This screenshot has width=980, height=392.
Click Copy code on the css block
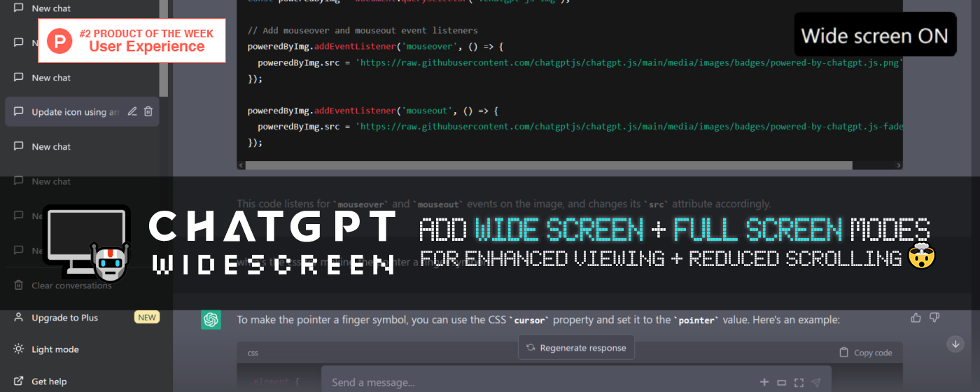pos(866,353)
